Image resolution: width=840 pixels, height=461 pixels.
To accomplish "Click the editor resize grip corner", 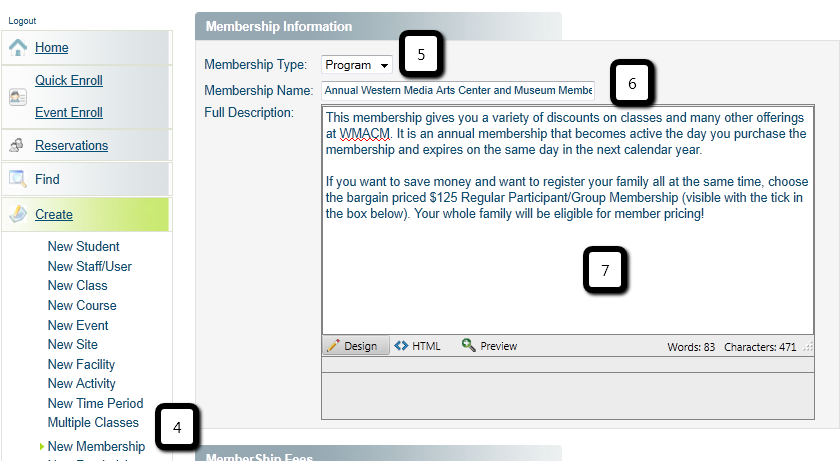I will coord(808,346).
